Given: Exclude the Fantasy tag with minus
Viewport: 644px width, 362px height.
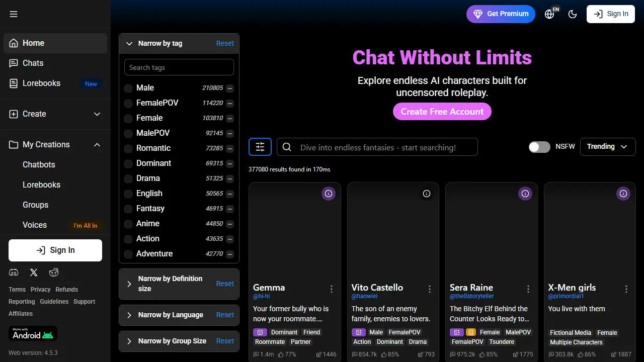Looking at the screenshot, I should click(230, 209).
